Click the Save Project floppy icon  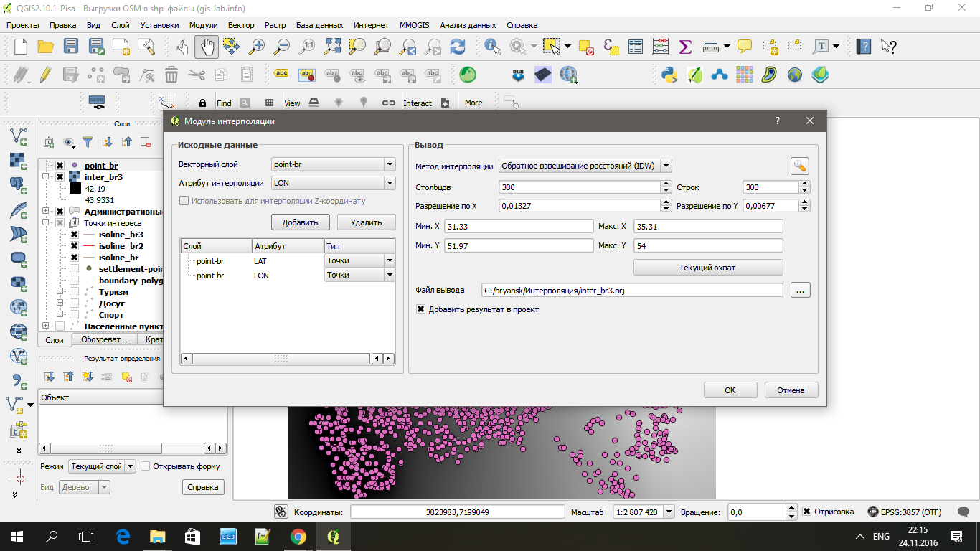(70, 47)
